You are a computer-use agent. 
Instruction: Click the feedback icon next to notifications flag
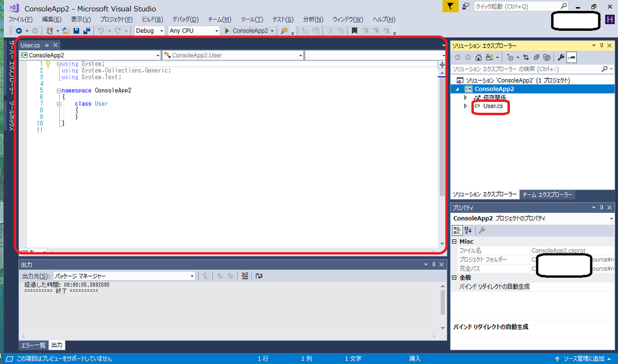(466, 6)
